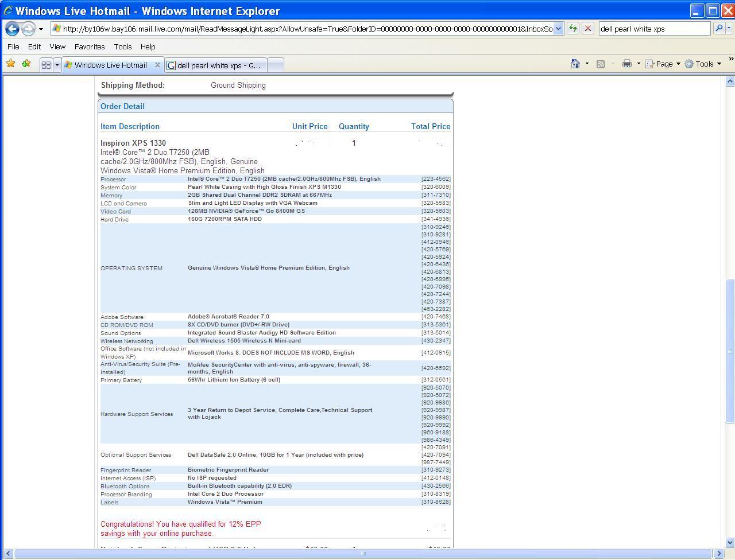
Task: Click the vertical scrollbar thumb
Action: [x=730, y=351]
